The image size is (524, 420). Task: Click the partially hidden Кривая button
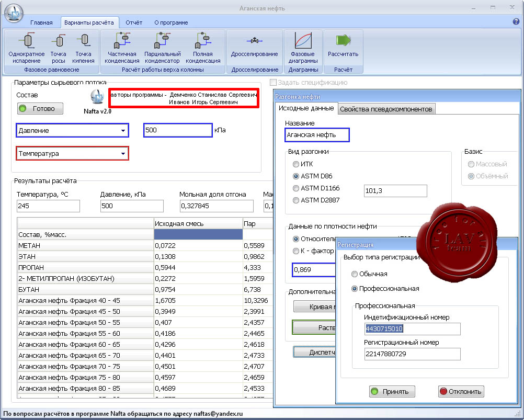pyautogui.click(x=314, y=307)
